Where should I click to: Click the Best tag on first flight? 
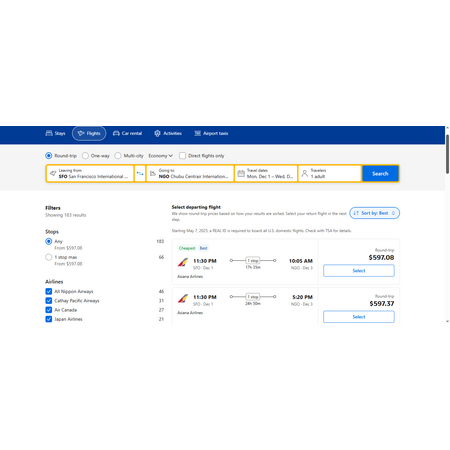coord(204,248)
